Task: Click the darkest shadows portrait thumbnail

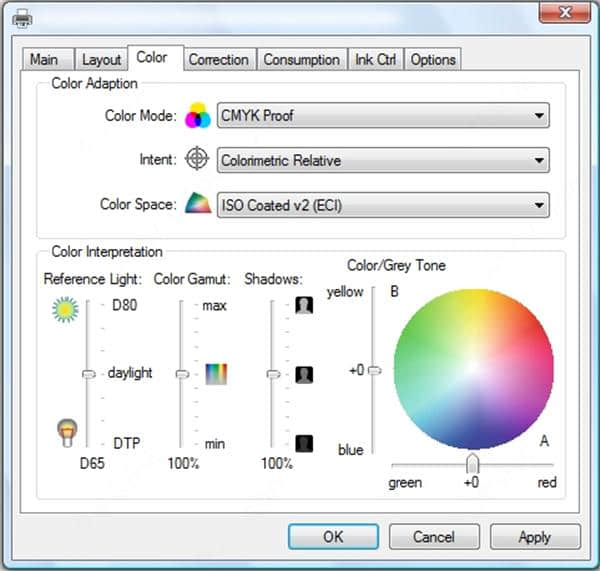Action: [x=304, y=444]
